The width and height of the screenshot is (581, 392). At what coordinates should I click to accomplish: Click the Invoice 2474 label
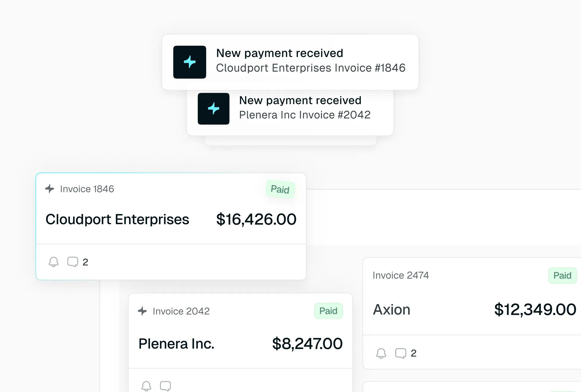coord(401,275)
